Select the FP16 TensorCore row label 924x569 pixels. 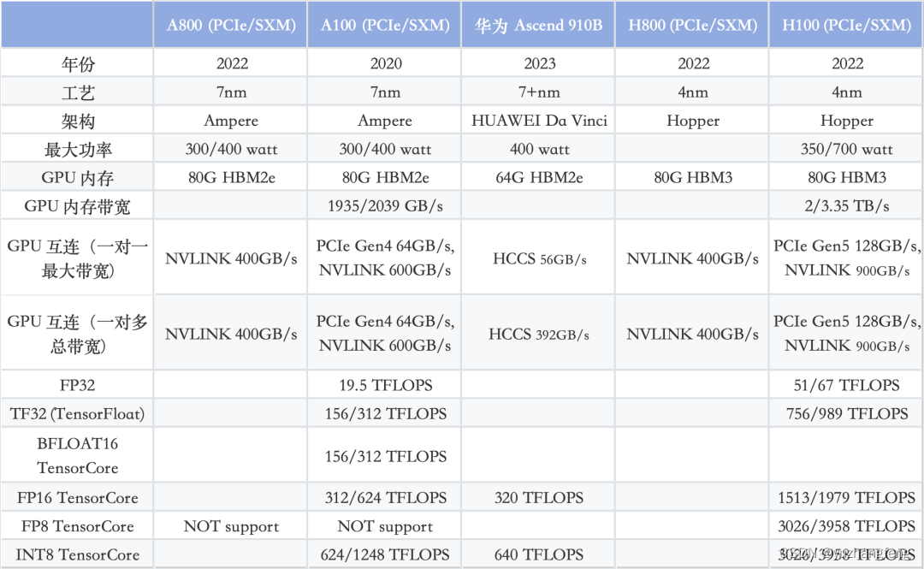pyautogui.click(x=77, y=498)
